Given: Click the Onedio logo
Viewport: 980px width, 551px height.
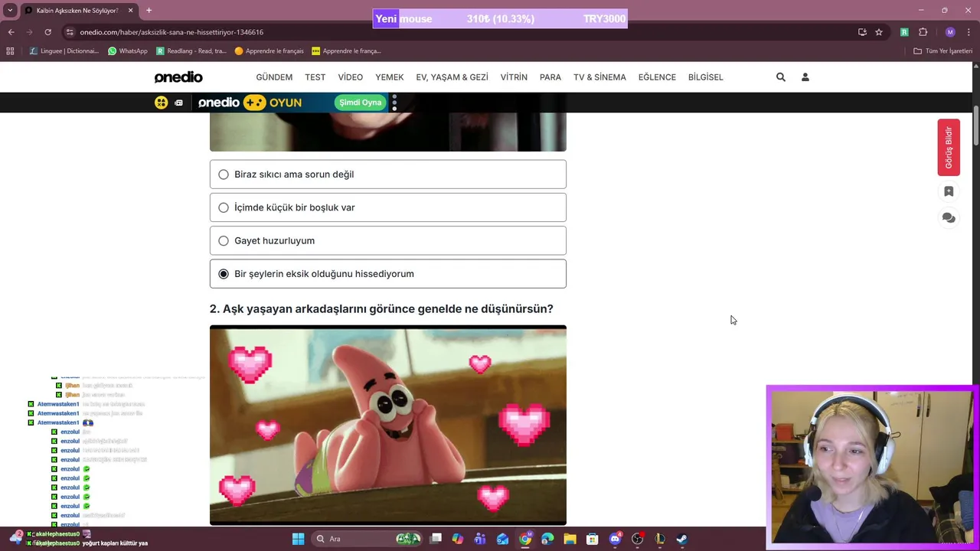Looking at the screenshot, I should (x=178, y=77).
